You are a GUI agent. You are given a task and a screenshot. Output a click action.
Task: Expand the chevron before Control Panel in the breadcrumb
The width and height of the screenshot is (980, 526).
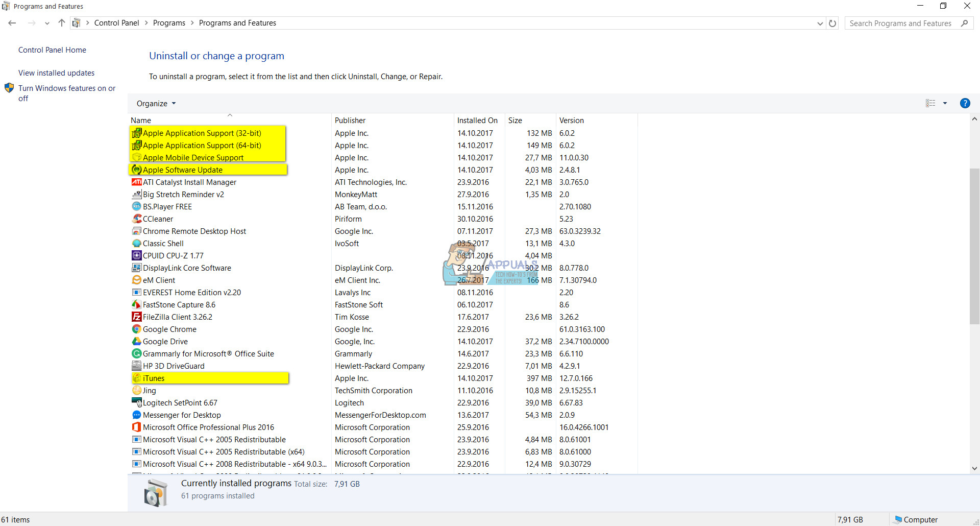tap(88, 23)
